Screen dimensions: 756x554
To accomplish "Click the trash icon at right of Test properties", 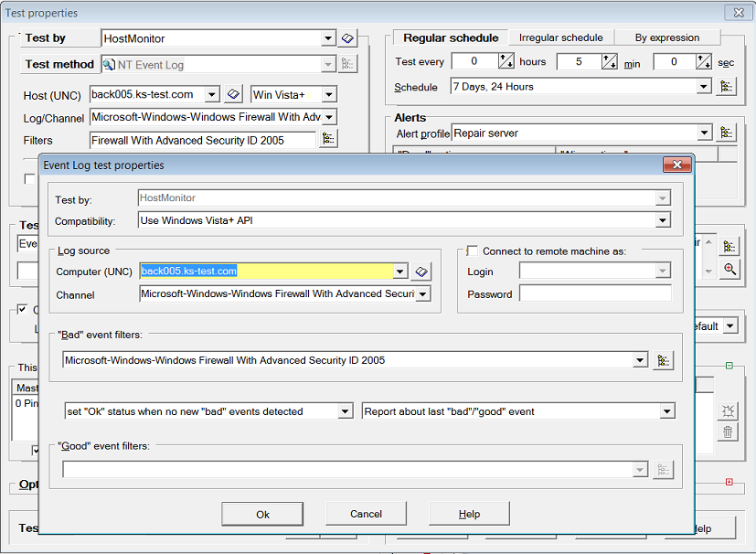I will (x=728, y=432).
